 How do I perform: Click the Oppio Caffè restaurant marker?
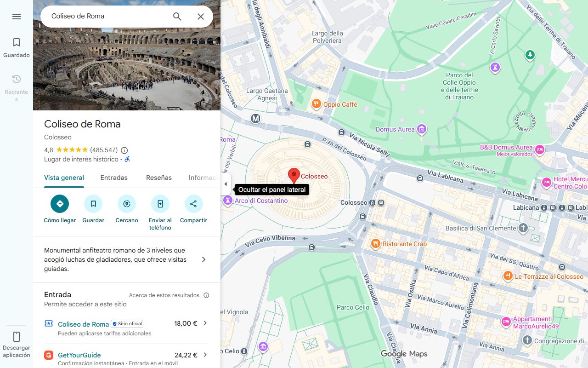[316, 104]
